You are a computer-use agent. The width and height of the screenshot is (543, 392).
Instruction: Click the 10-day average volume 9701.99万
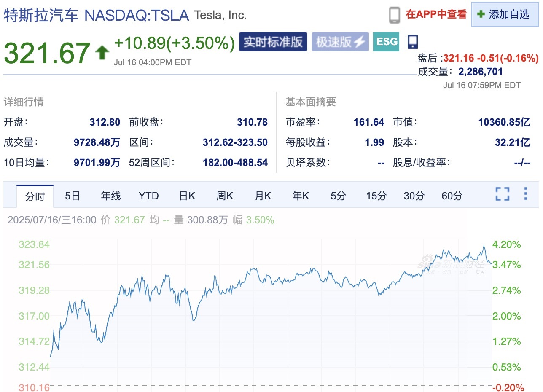[97, 162]
